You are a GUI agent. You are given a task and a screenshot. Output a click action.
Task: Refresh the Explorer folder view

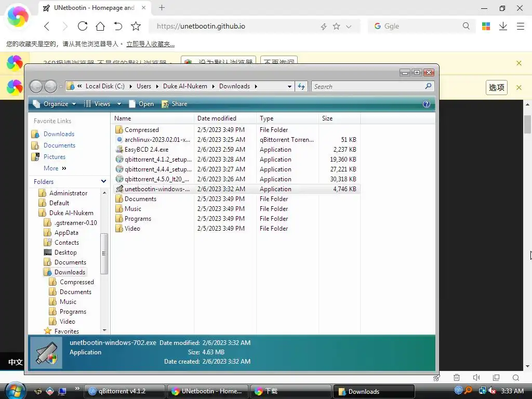click(301, 87)
